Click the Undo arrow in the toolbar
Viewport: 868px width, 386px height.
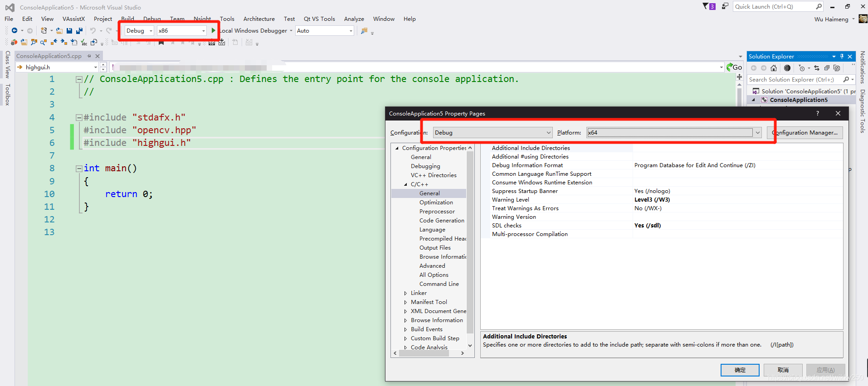[x=93, y=30]
